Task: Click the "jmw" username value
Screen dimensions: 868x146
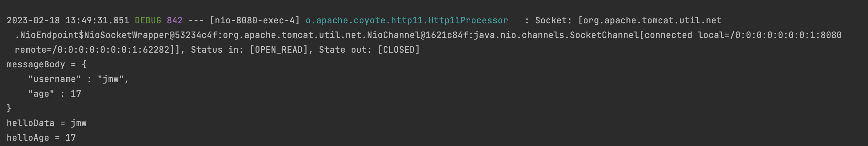Action: coord(110,79)
